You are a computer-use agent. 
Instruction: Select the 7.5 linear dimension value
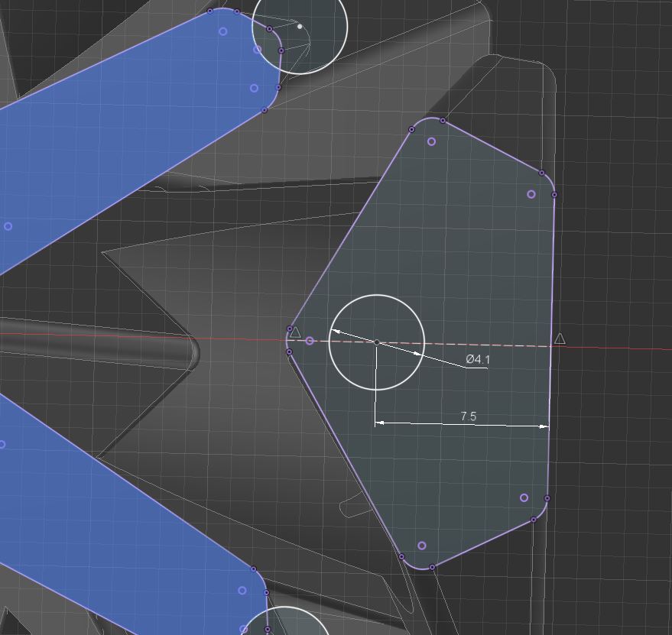coord(468,416)
